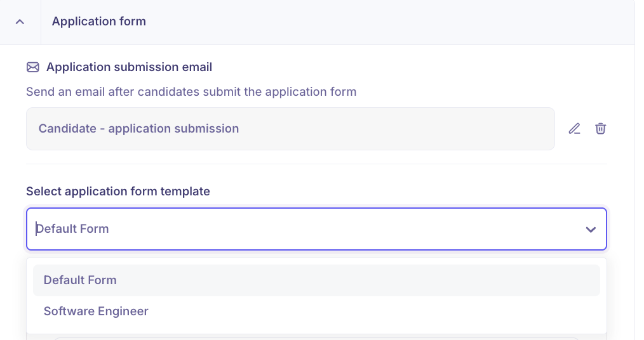The width and height of the screenshot is (644, 340).
Task: Click the Application form header title
Action: point(99,22)
